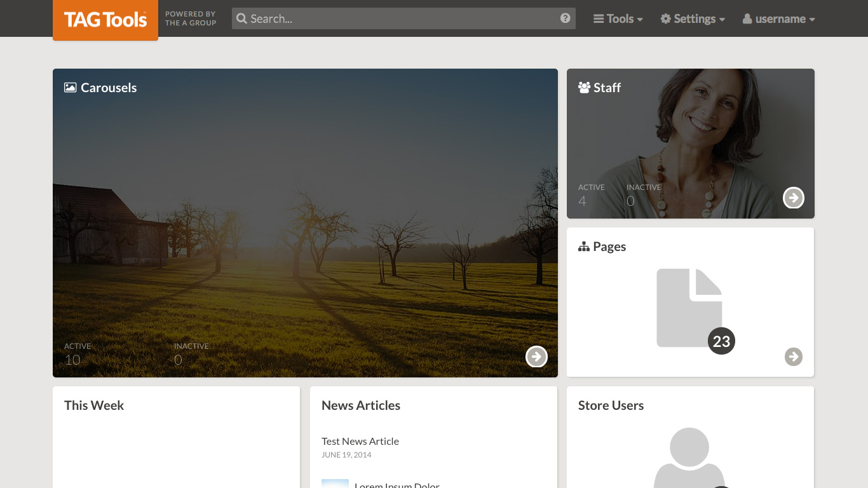The width and height of the screenshot is (868, 488).
Task: Click the News Articles heading
Action: (x=361, y=405)
